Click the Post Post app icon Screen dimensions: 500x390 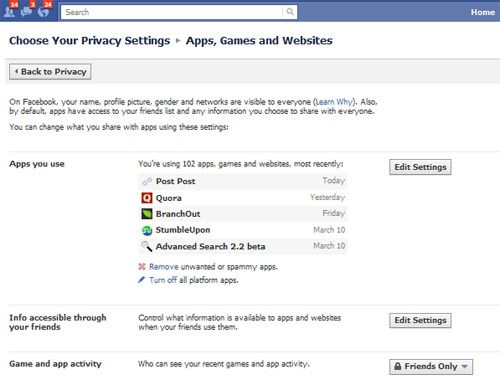(x=147, y=181)
